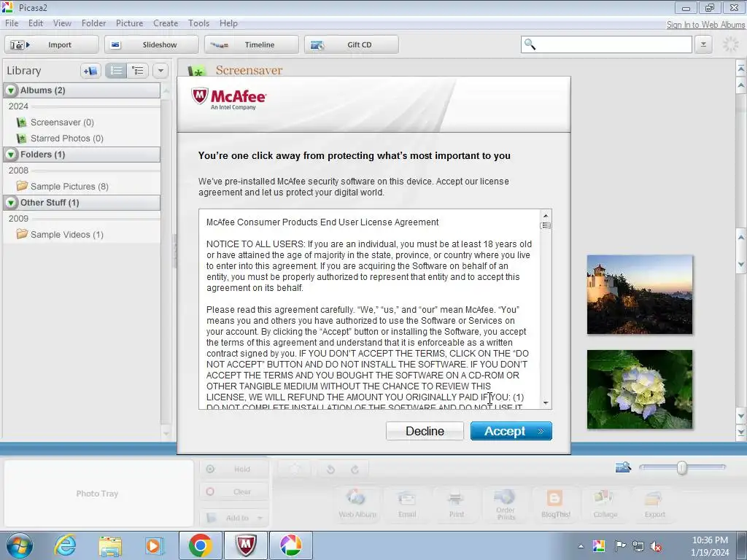Image resolution: width=747 pixels, height=560 pixels.
Task: Open the Picture menu
Action: click(x=129, y=23)
